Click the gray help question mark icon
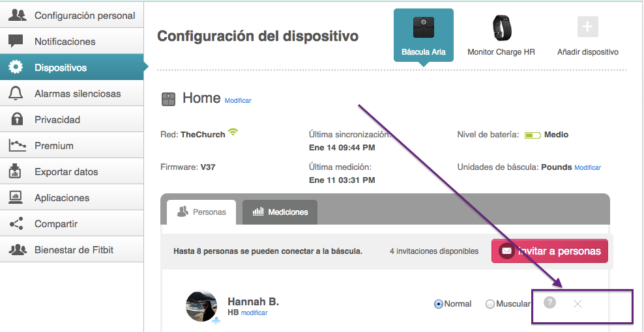 [x=549, y=302]
